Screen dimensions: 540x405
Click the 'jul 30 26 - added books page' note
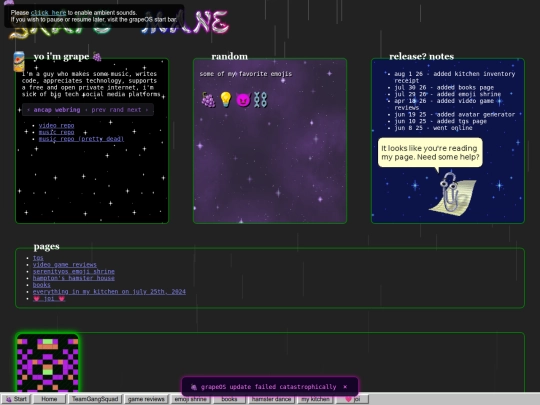pyautogui.click(x=444, y=87)
